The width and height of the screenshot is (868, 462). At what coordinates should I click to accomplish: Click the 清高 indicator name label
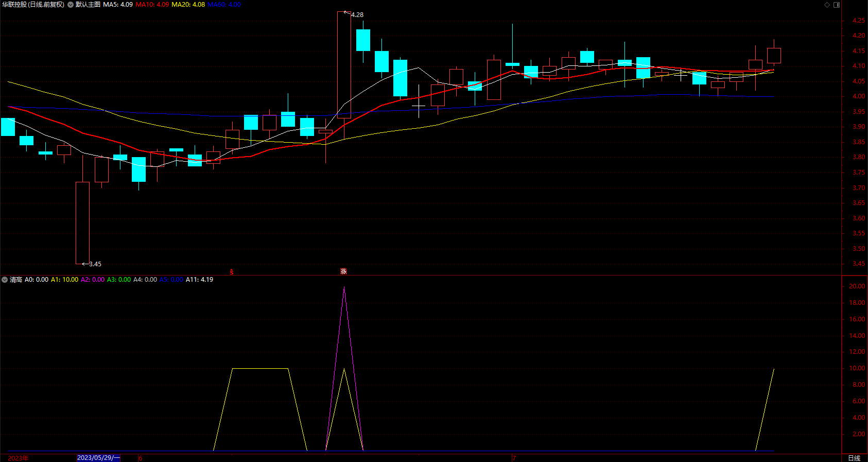click(x=16, y=280)
